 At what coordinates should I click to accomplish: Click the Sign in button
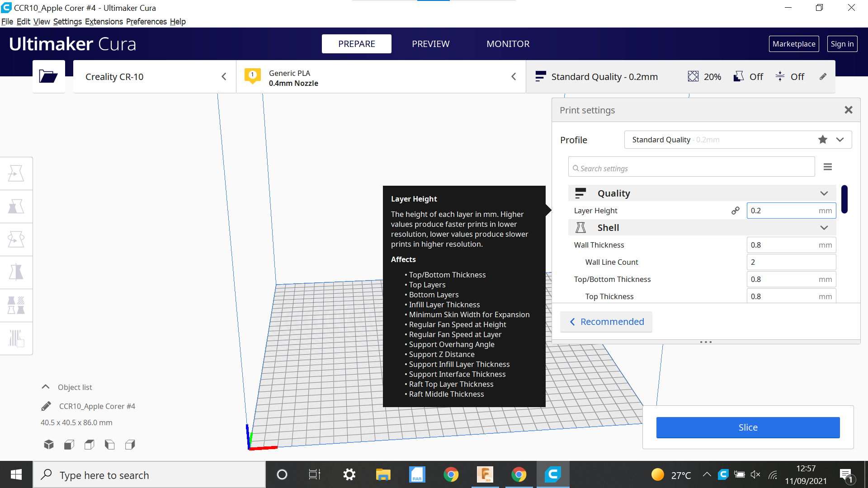coord(842,44)
